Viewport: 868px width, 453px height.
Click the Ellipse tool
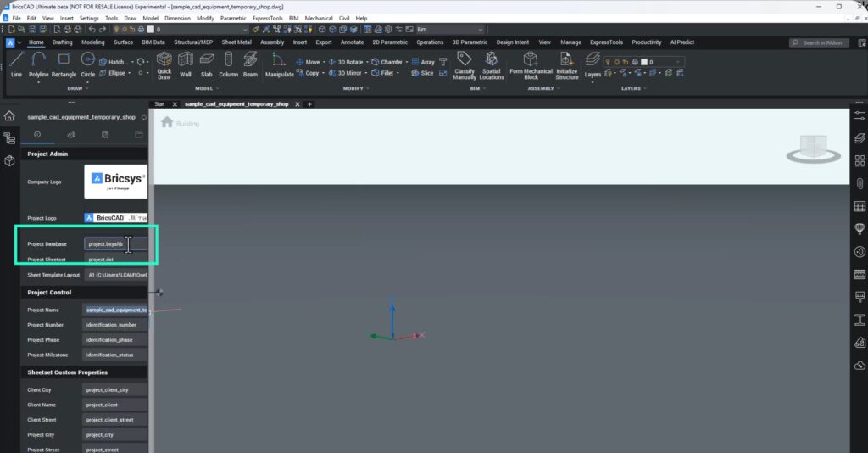coord(113,73)
